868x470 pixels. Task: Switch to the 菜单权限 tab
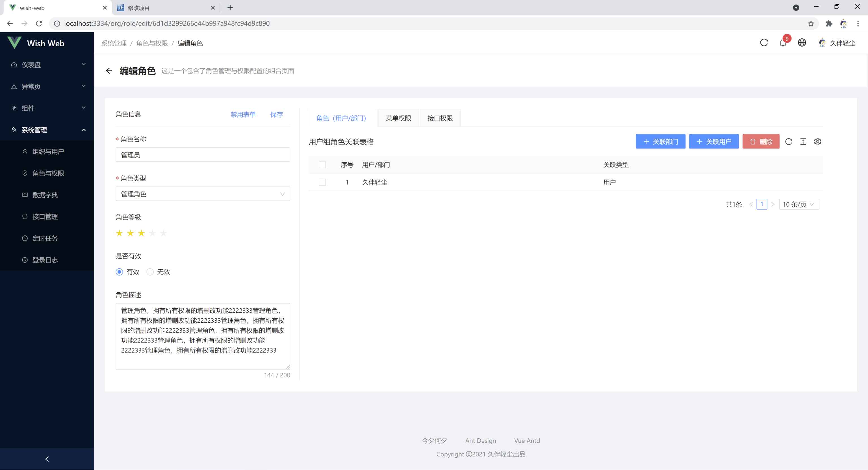click(398, 118)
